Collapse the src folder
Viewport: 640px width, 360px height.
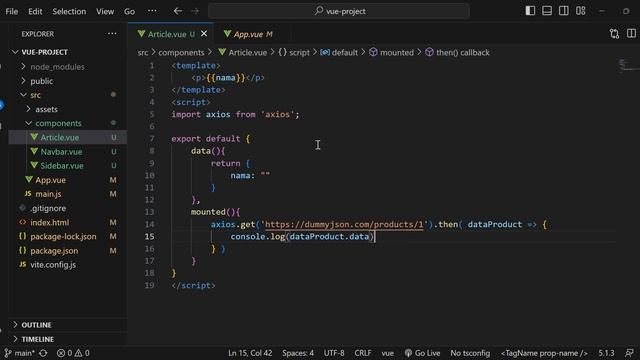[67, 95]
